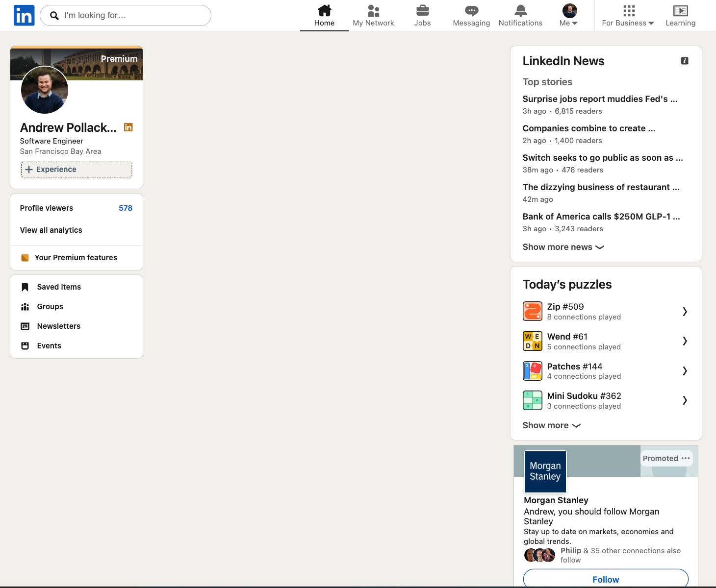Open the Jobs briefcase icon
Screen dimensions: 716x588
pyautogui.click(x=422, y=10)
